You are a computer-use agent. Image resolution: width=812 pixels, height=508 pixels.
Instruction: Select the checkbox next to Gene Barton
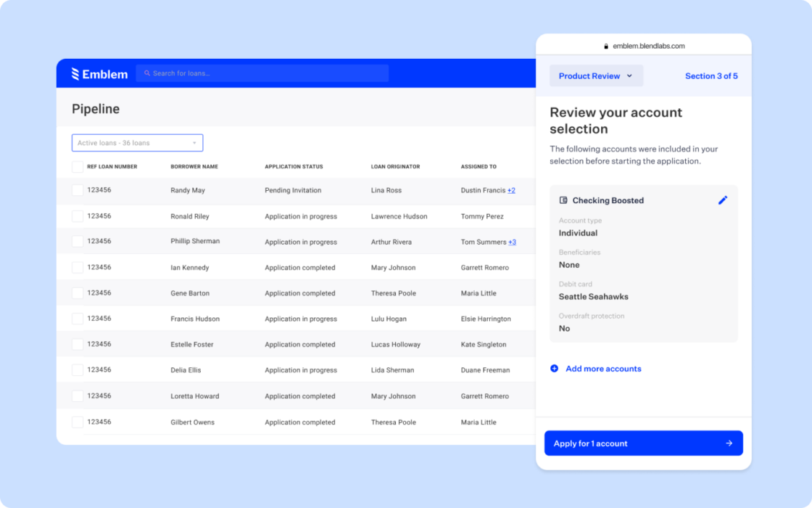tap(77, 292)
